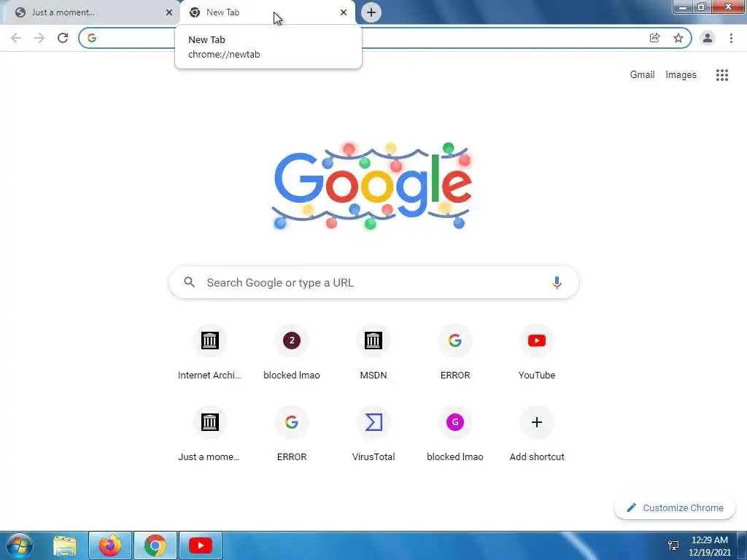Click the network icon in the system tray
Screen dimensions: 747x560
pos(673,545)
